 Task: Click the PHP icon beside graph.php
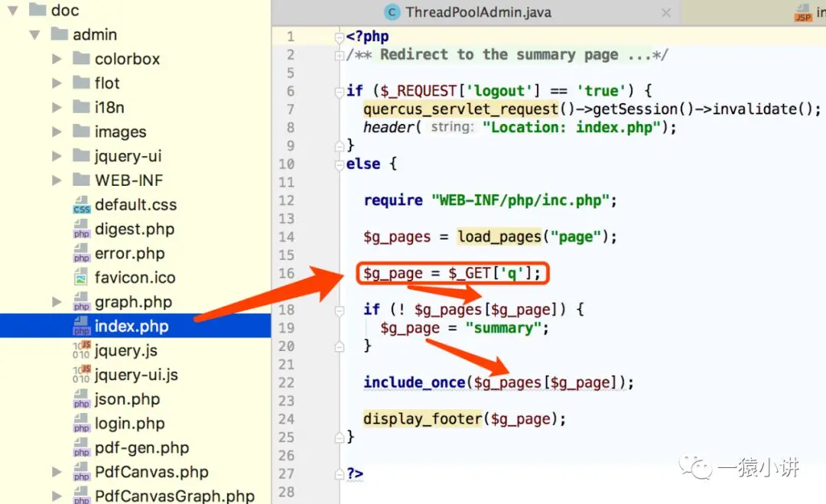coord(82,302)
